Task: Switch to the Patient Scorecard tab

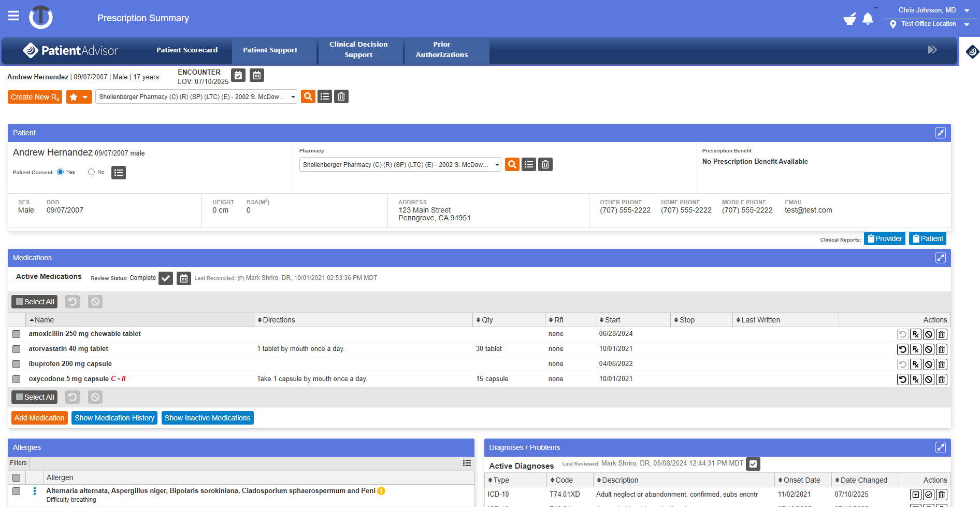Action: (x=187, y=50)
